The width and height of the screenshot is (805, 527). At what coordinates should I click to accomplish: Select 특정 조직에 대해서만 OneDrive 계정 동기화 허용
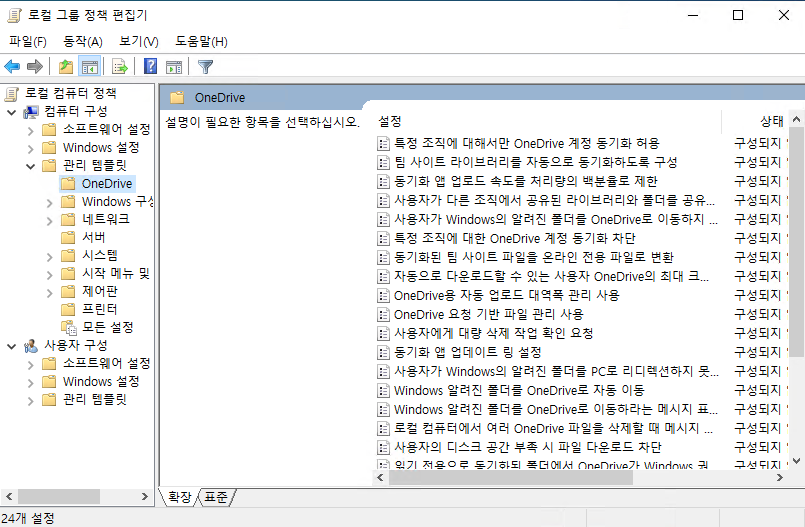tap(526, 143)
